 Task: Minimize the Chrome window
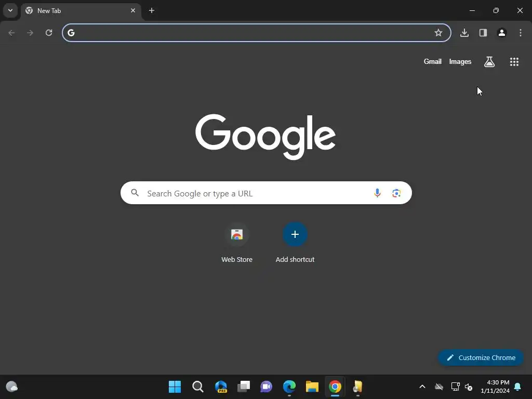pyautogui.click(x=472, y=10)
